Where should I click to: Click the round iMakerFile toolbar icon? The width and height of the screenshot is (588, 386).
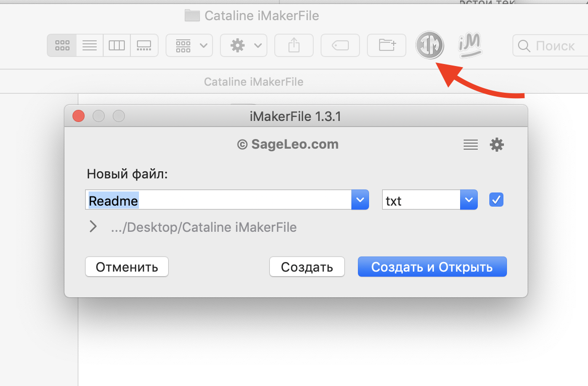coord(429,46)
